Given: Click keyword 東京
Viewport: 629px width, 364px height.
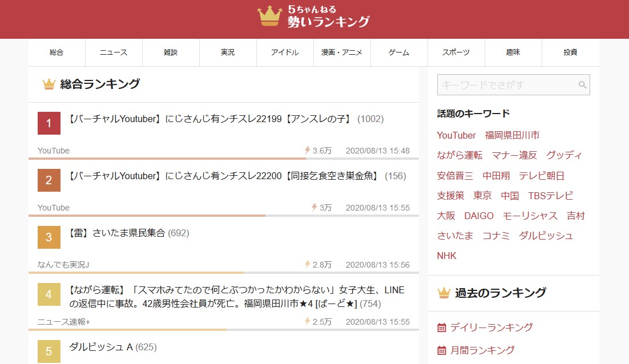Looking at the screenshot, I should click(482, 196).
